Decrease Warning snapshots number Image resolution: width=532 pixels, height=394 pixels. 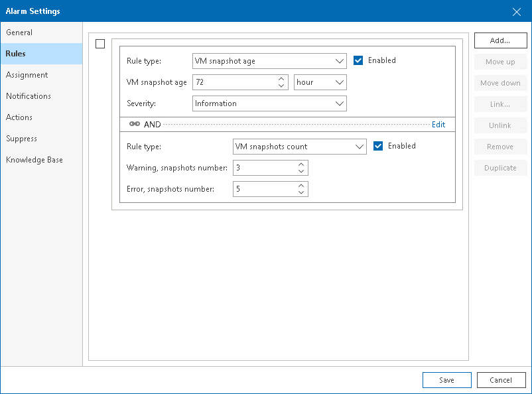[x=301, y=172]
